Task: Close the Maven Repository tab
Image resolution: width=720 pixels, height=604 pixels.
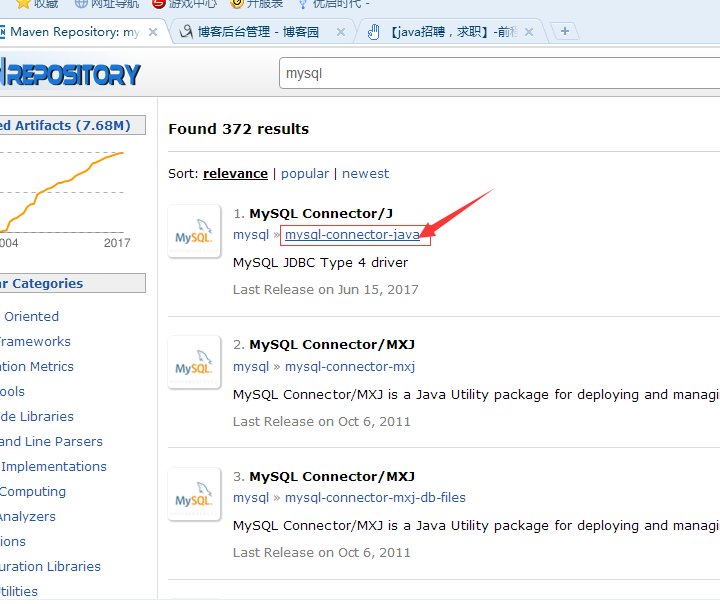Action: click(x=153, y=32)
